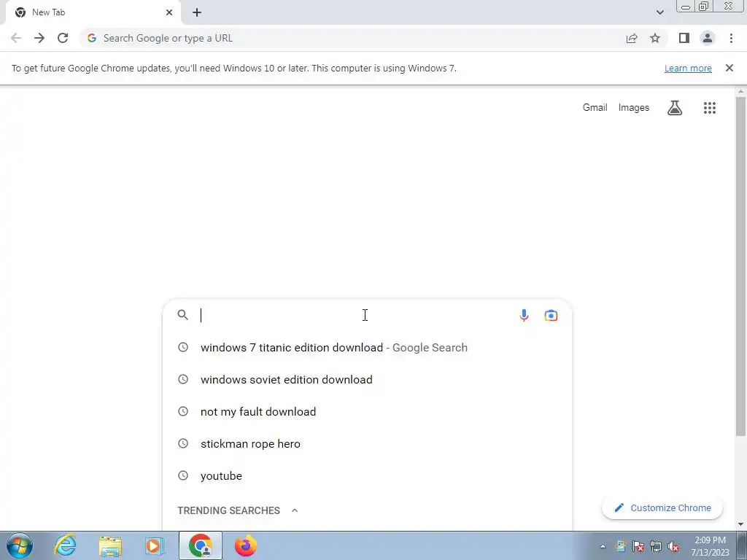Select the New Tab tab
The width and height of the screenshot is (747, 560).
(x=93, y=12)
